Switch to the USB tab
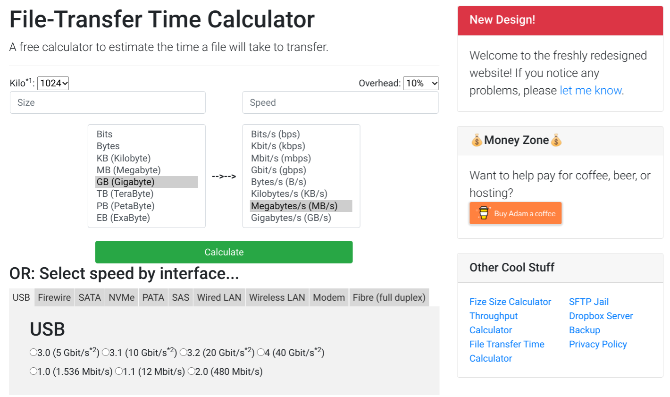 (21, 297)
